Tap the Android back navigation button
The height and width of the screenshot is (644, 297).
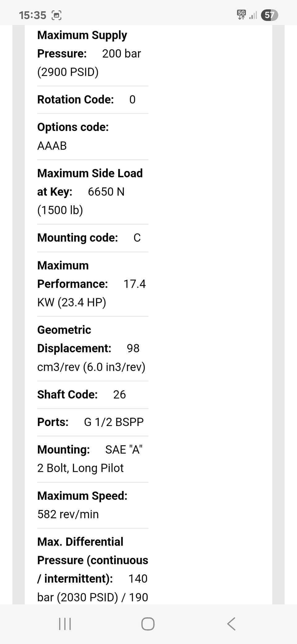point(231,624)
